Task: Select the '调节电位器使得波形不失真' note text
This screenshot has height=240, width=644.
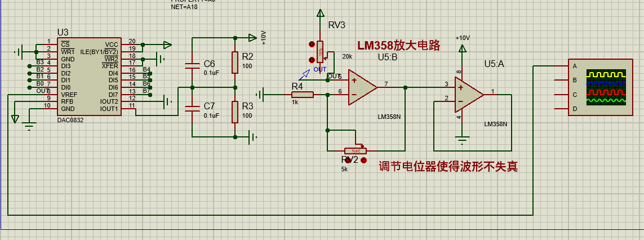Action: (x=448, y=167)
